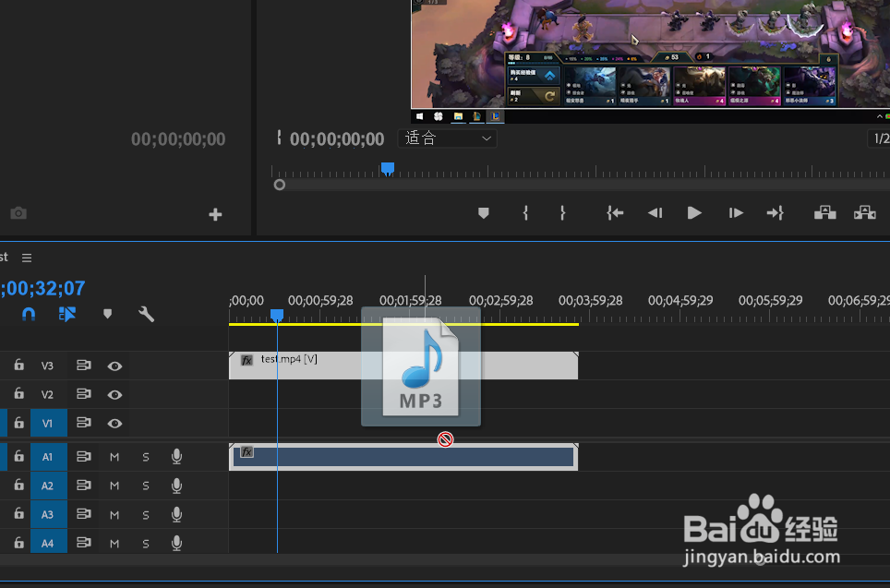Toggle track lock for A1
The height and width of the screenshot is (588, 890).
pyautogui.click(x=19, y=456)
